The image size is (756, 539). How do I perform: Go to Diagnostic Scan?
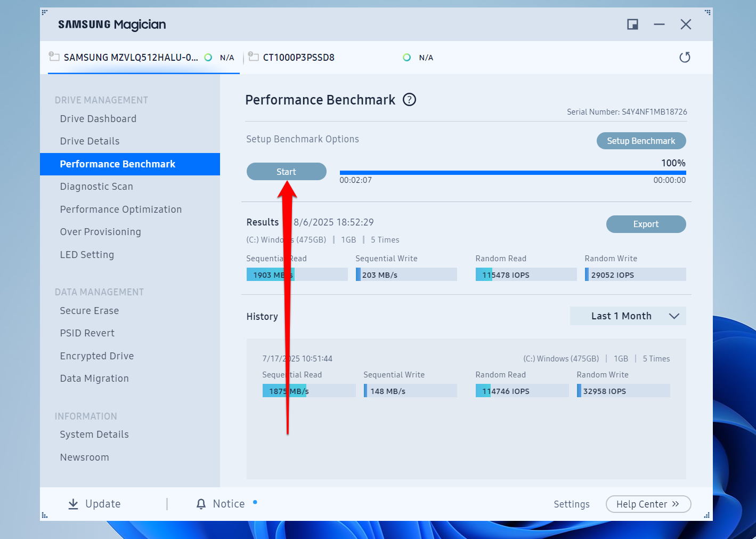point(96,187)
